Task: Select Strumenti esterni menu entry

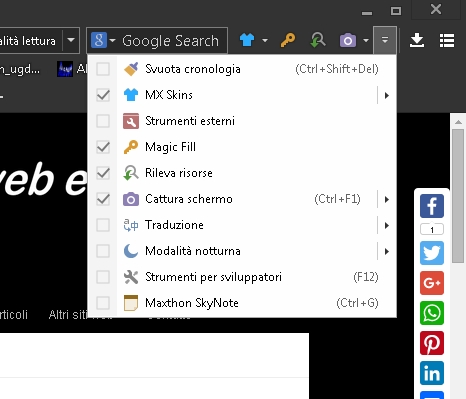Action: tap(242, 121)
